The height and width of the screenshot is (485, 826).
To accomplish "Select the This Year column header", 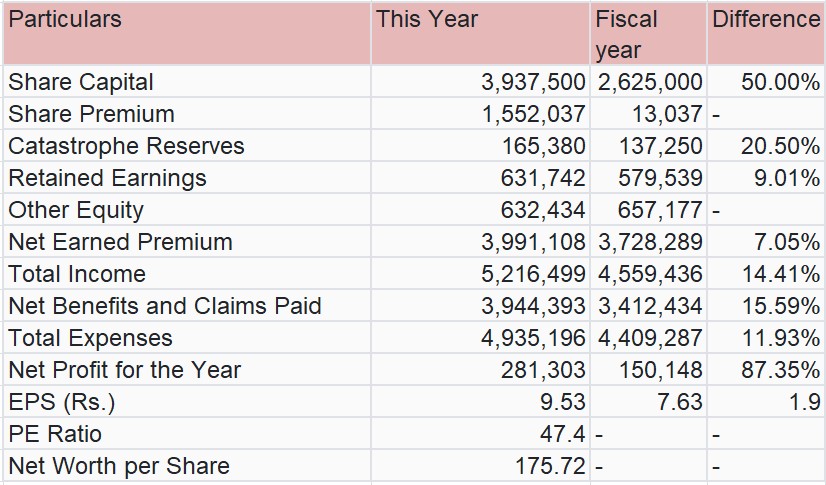I will (x=427, y=20).
